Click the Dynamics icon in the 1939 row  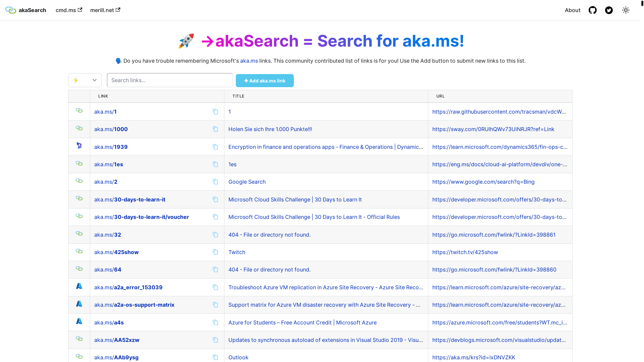click(79, 145)
